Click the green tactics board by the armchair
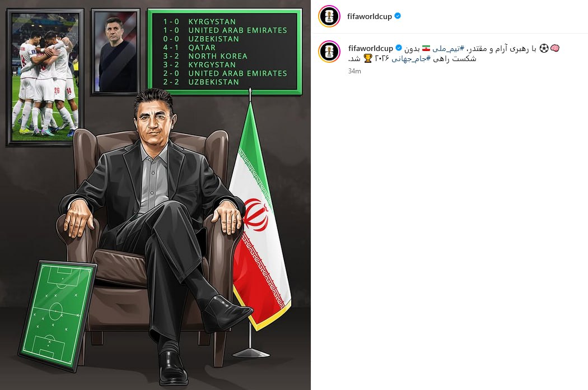588x390 pixels. pyautogui.click(x=57, y=314)
